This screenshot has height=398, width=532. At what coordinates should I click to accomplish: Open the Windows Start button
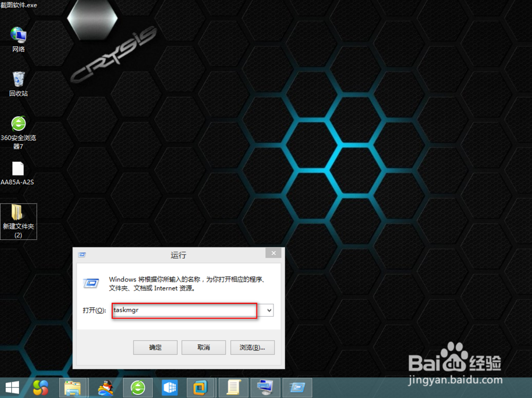[13, 387]
